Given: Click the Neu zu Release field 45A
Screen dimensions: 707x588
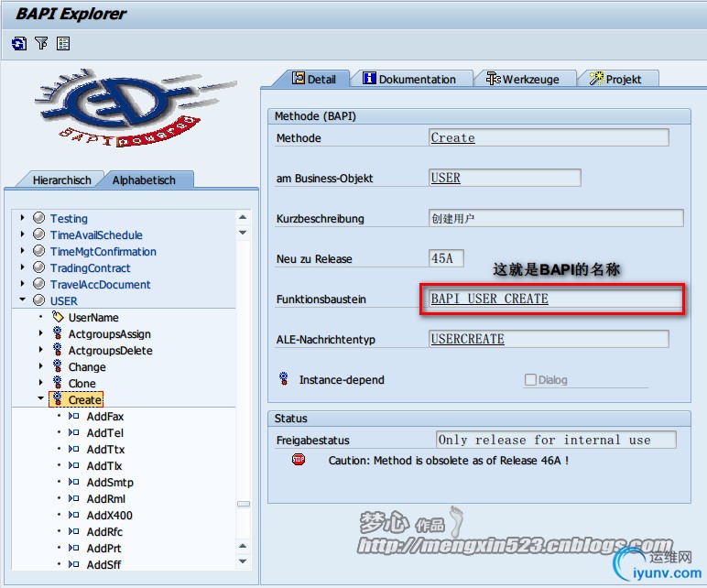Looking at the screenshot, I should coord(446,258).
